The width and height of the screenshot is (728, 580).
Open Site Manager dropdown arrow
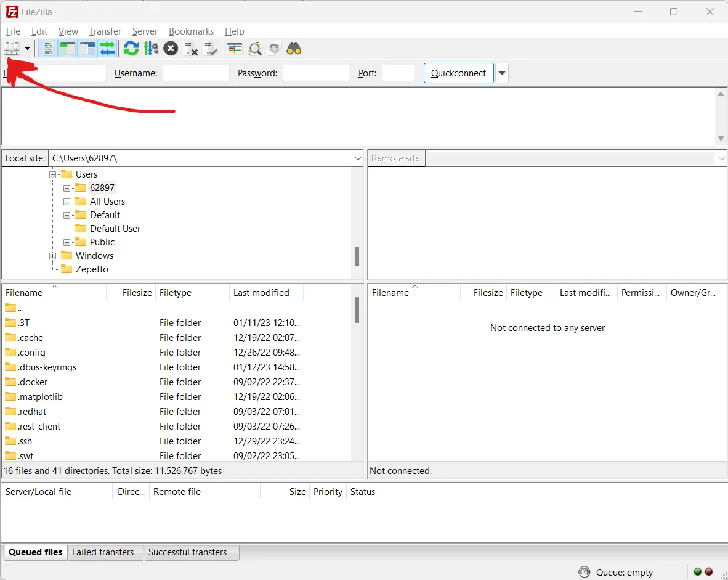click(x=27, y=48)
